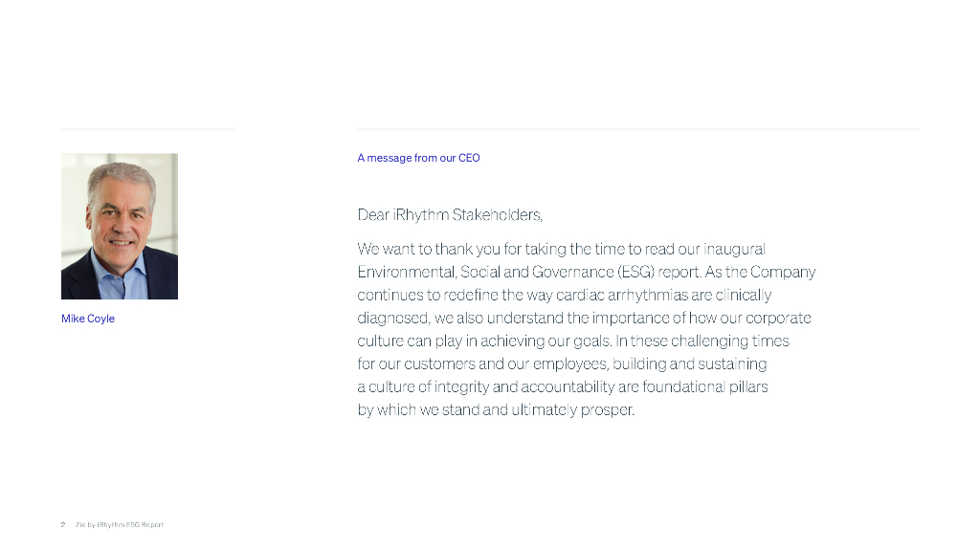Click the final line ending 'ultimately prosper.'
Viewport: 980px width, 551px height.
coord(496,409)
